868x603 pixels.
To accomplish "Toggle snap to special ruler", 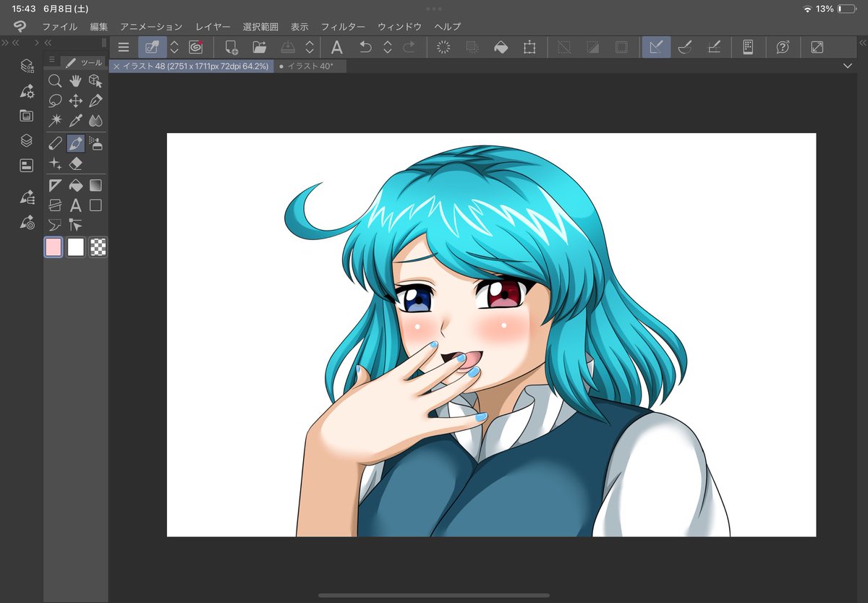I will click(685, 47).
